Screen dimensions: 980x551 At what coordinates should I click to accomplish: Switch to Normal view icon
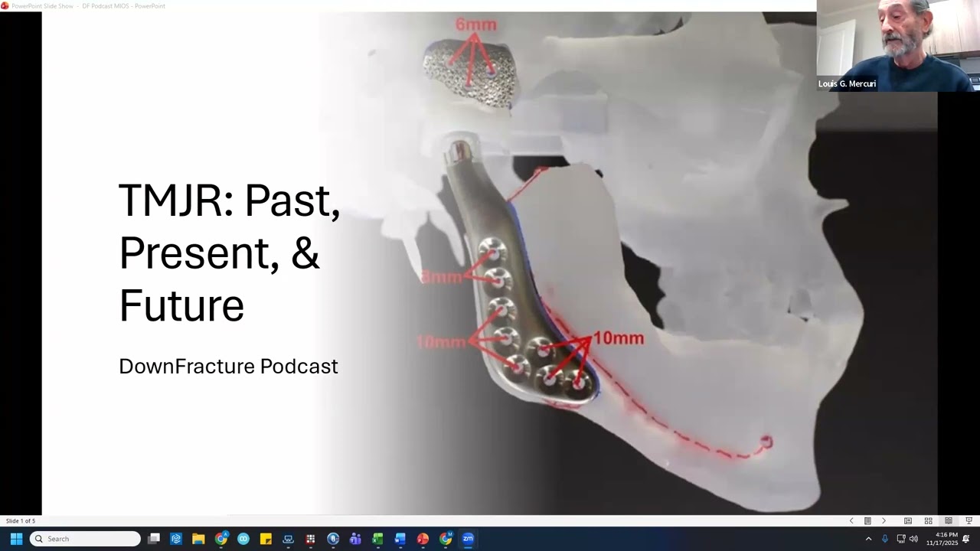(908, 521)
